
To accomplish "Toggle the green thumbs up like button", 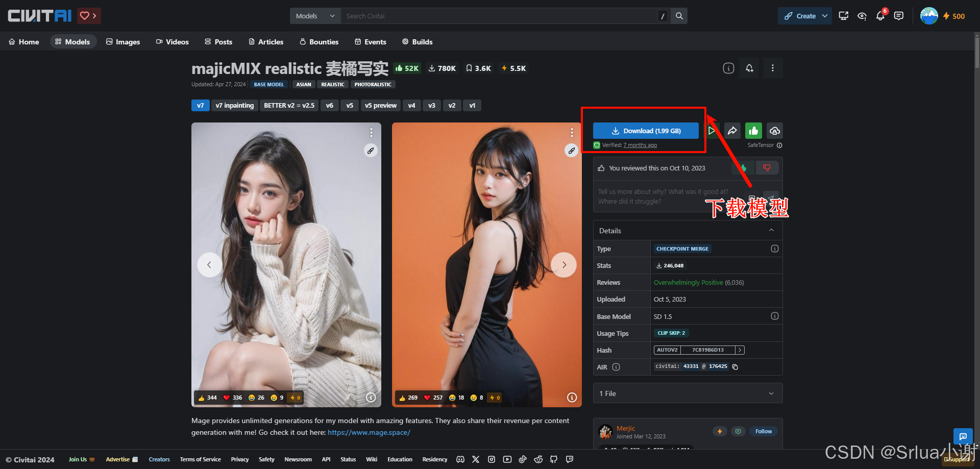I will pos(753,131).
